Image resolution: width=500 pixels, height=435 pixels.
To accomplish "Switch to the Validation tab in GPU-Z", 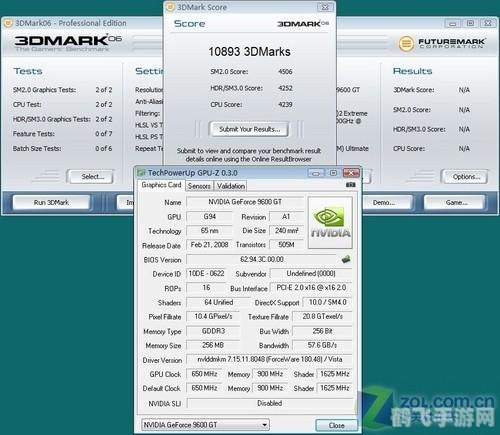I will coord(231,186).
